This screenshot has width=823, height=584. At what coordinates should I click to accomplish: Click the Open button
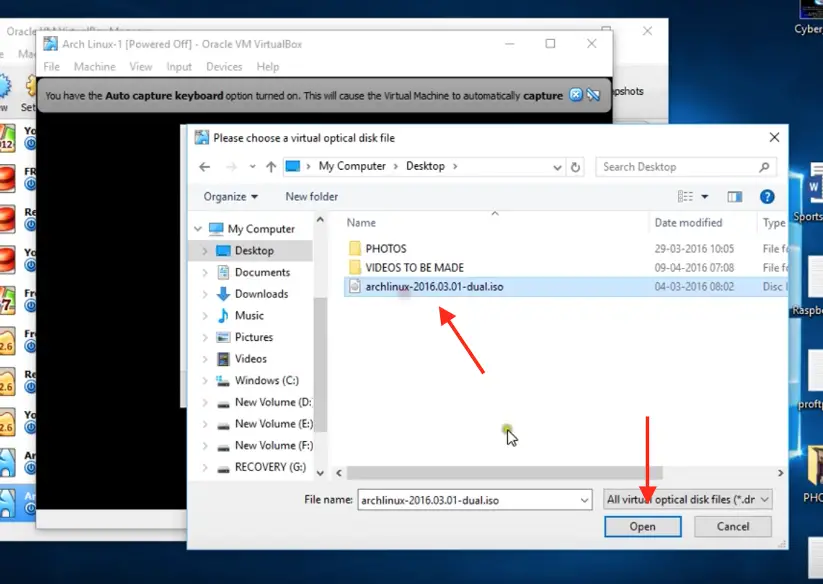click(x=642, y=526)
